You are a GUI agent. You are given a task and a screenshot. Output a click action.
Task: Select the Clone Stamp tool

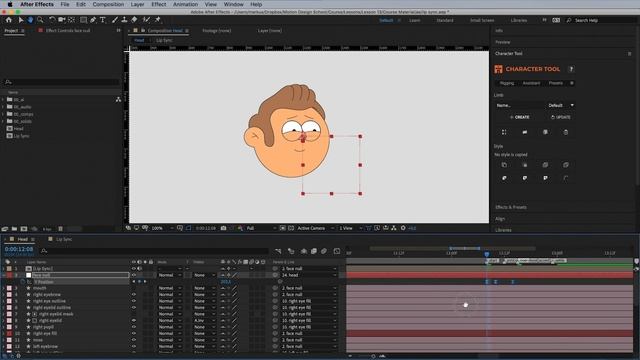pyautogui.click(x=124, y=20)
